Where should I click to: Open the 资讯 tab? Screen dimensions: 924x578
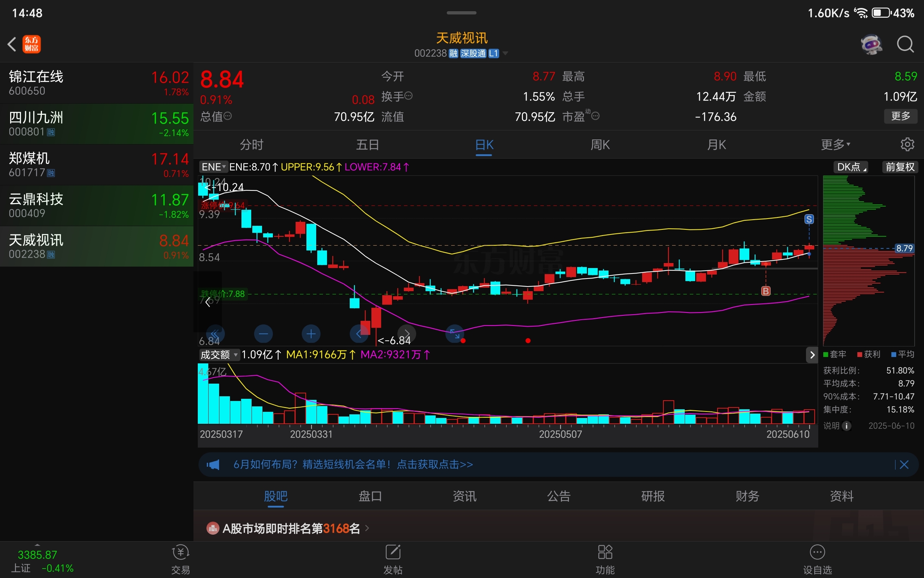click(464, 496)
